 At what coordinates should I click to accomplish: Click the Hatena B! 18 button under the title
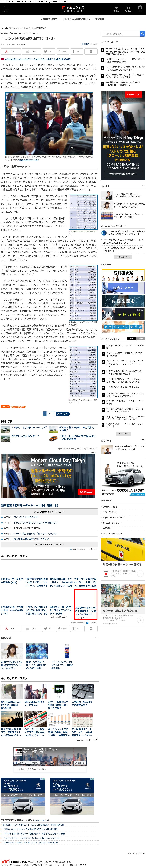[77, 51]
